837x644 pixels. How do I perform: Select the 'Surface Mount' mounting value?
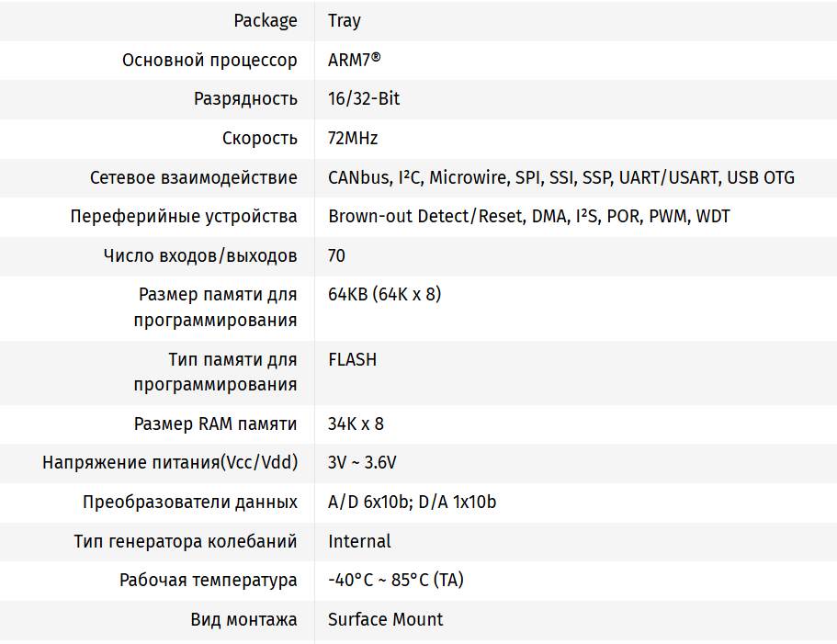pos(385,620)
